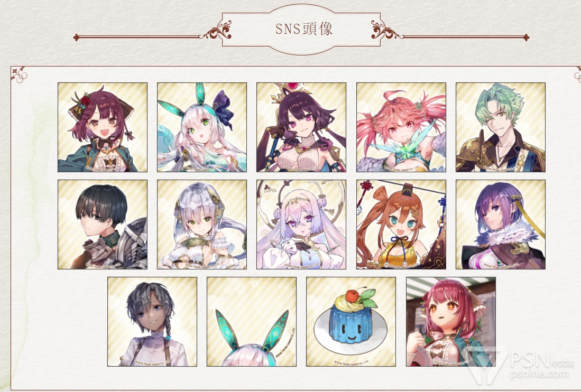Screen dimensions: 581x392
Task: Select the teal rabbit ears only avatar
Action: 252,322
